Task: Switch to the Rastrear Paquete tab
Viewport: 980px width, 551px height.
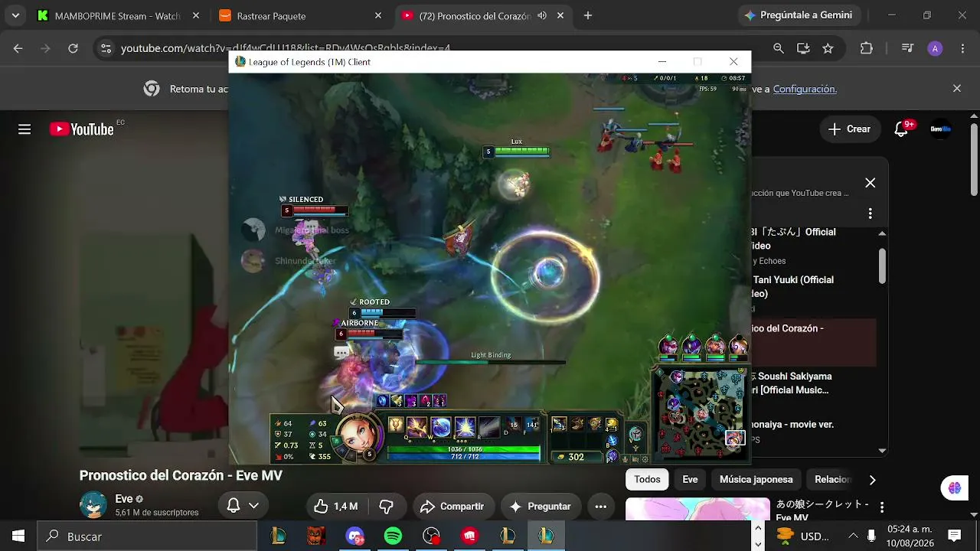Action: [299, 15]
